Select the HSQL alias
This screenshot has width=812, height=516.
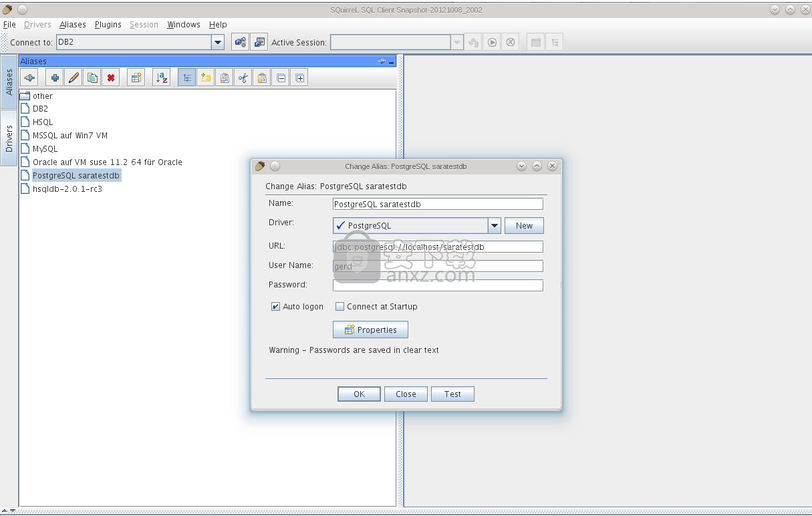pos(37,122)
